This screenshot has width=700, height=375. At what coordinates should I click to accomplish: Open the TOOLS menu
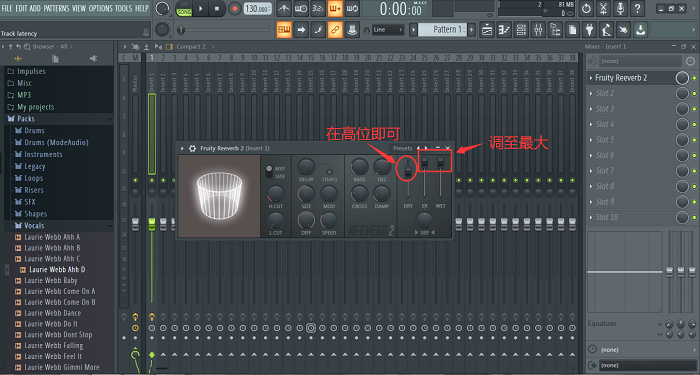click(x=124, y=8)
